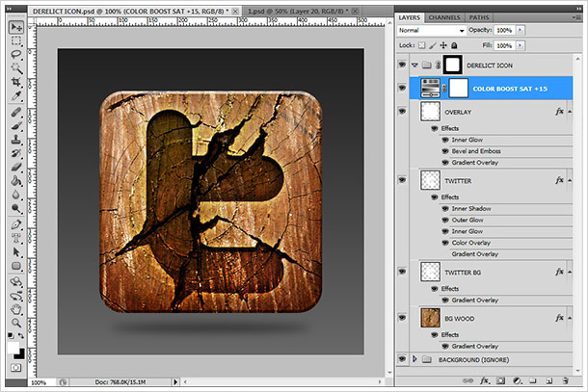Switch to the CHANNELS tab
588x392 pixels.
click(x=444, y=17)
